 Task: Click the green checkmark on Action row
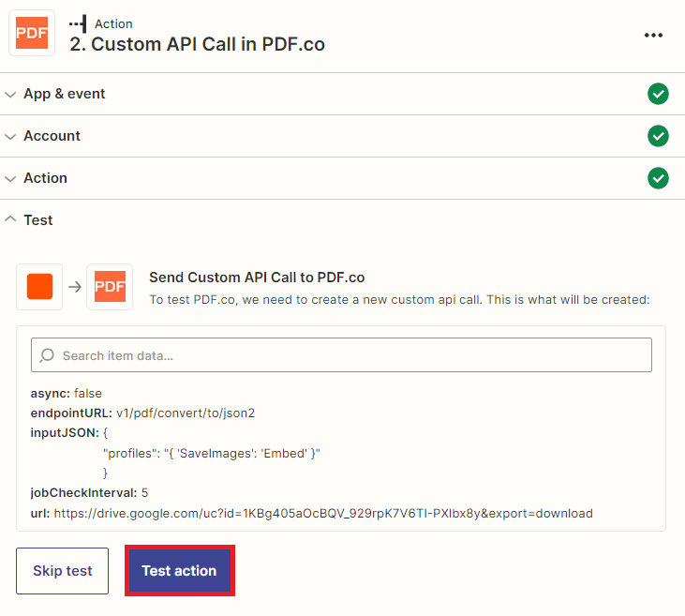tap(658, 178)
